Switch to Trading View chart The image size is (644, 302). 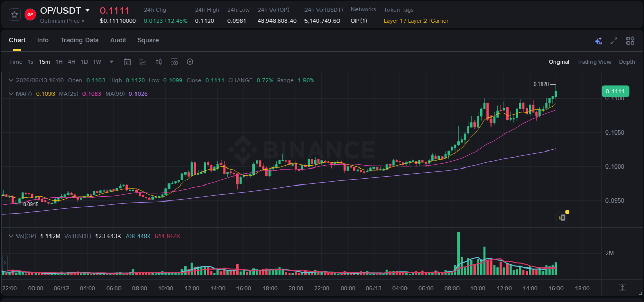point(594,62)
